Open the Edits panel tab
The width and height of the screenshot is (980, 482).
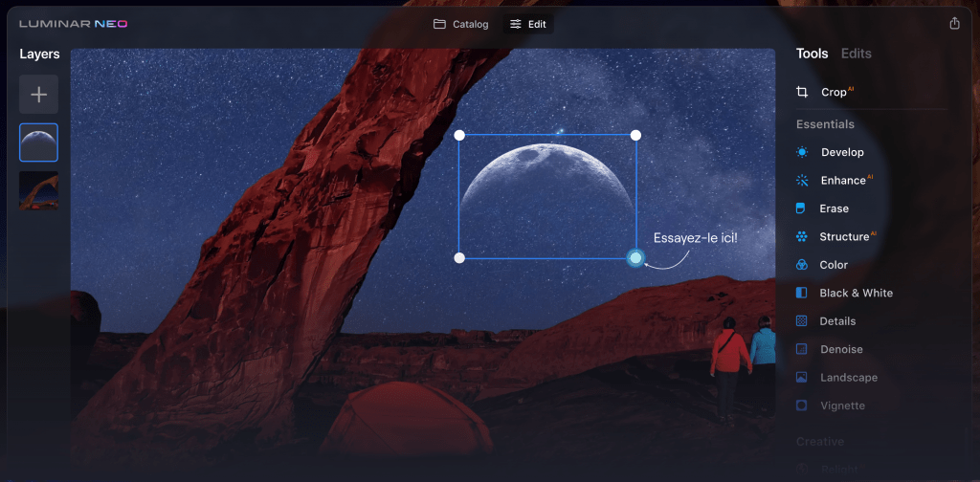[856, 54]
